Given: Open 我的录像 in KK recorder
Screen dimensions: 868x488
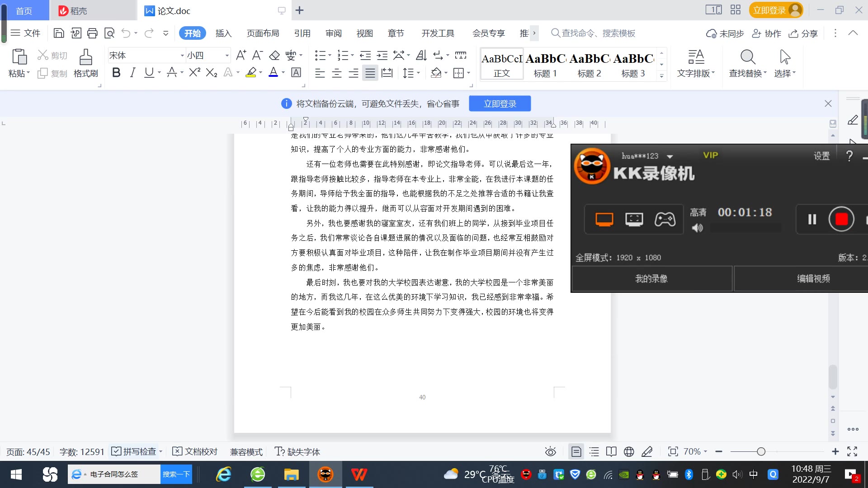Looking at the screenshot, I should (651, 279).
